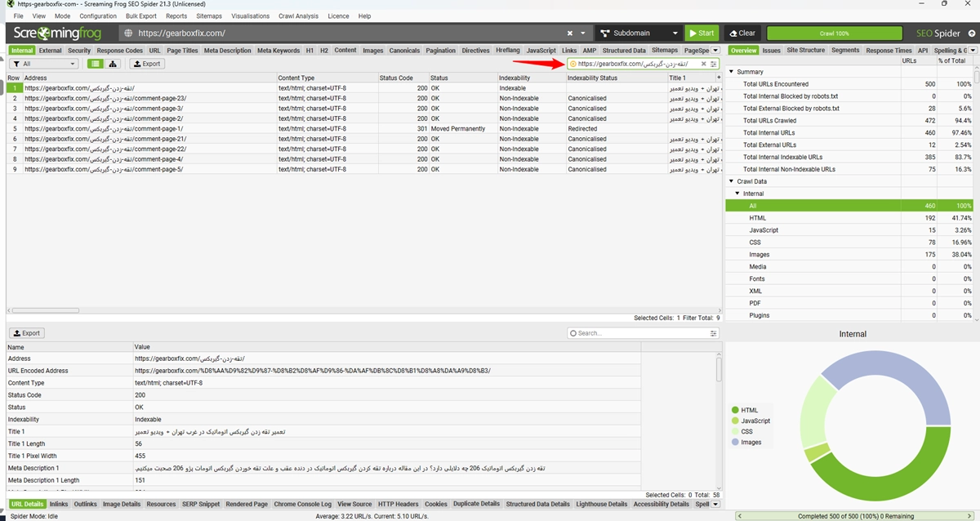Collapse the Summary section
Viewport: 980px width, 521px height.
tap(731, 72)
